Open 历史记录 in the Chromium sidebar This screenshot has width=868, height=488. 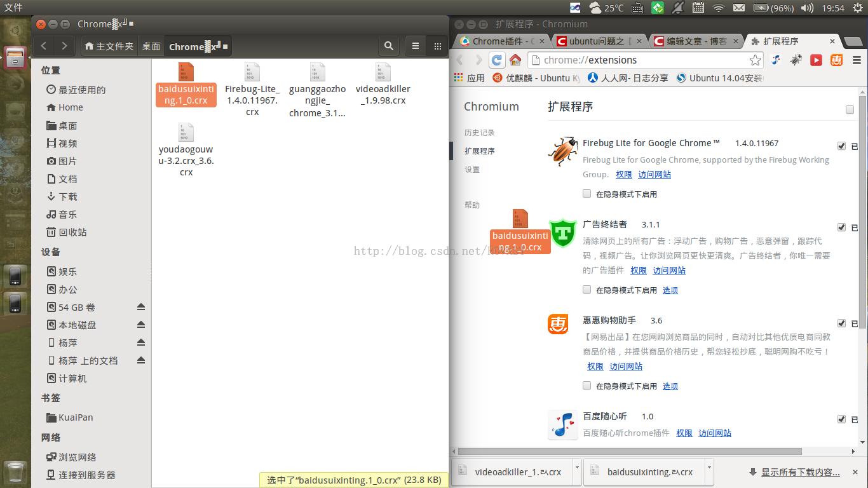(x=479, y=133)
